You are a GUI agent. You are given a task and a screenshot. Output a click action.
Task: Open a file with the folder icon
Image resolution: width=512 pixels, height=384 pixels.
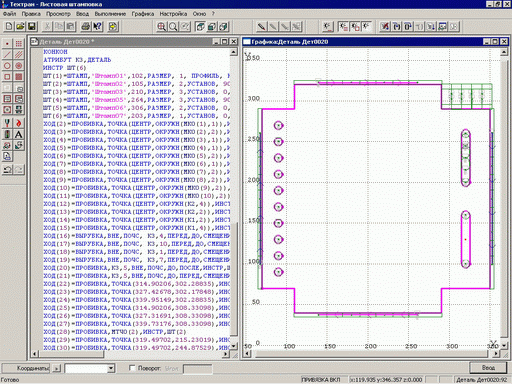pyautogui.click(x=20, y=26)
